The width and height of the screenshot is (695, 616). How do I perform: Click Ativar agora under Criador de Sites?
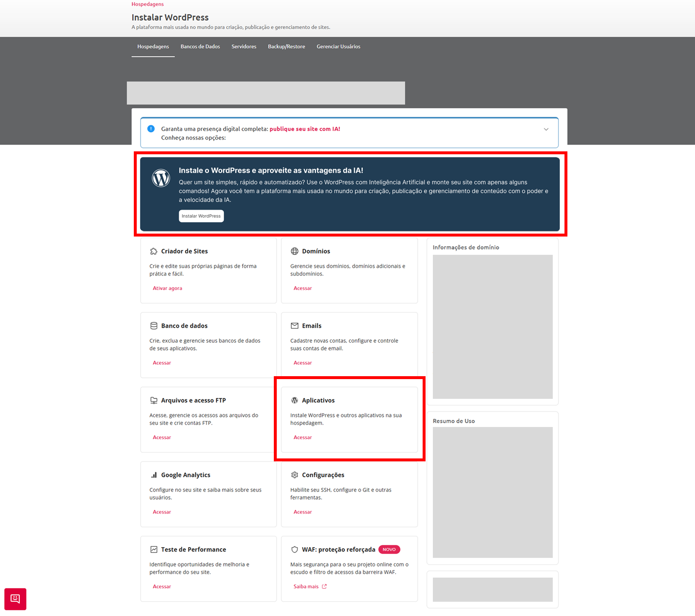click(x=167, y=288)
